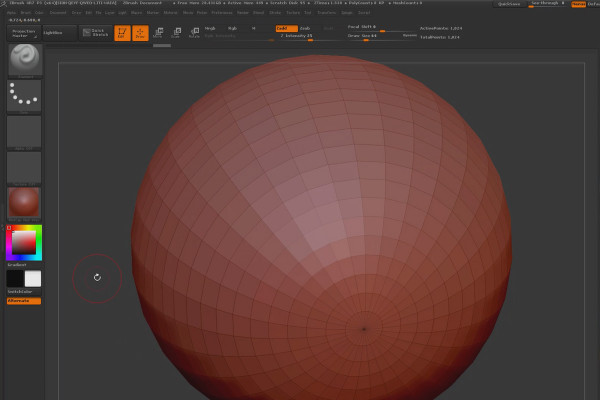Open the Transform menu

click(x=326, y=13)
